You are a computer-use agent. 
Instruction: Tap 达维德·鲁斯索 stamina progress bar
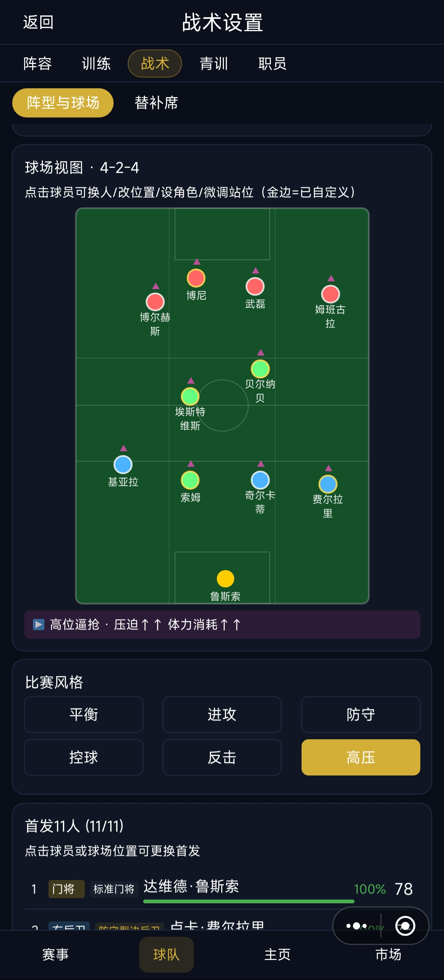tap(249, 901)
